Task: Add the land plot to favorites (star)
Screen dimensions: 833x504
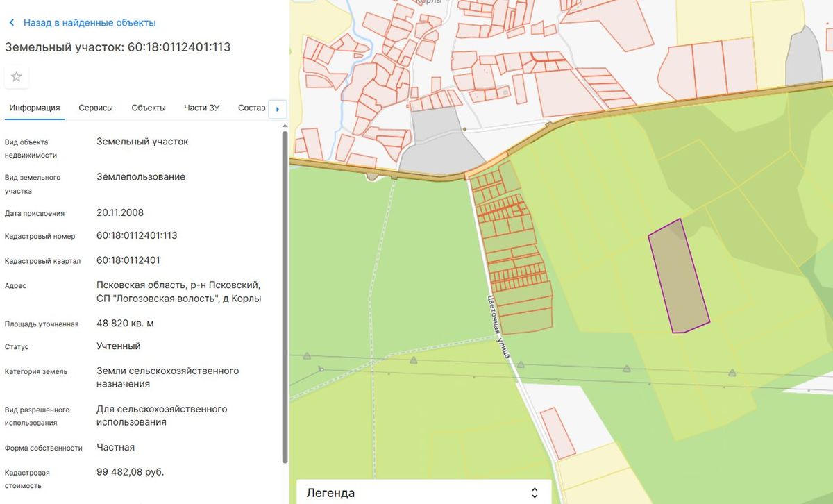Action: (17, 76)
